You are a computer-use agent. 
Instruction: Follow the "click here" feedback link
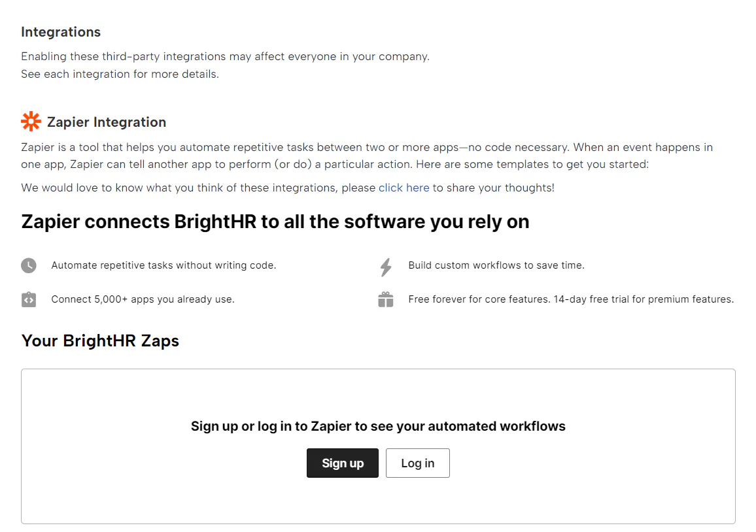[404, 188]
